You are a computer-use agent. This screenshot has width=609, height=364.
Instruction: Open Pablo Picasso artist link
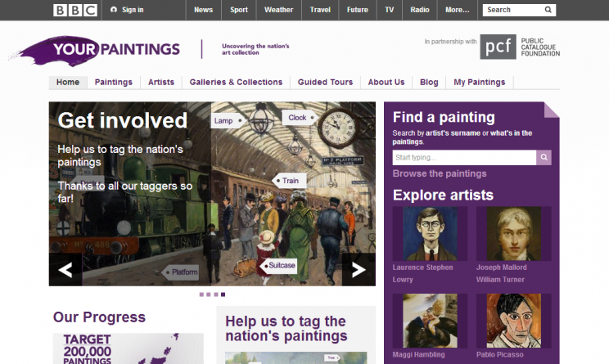(x=500, y=354)
